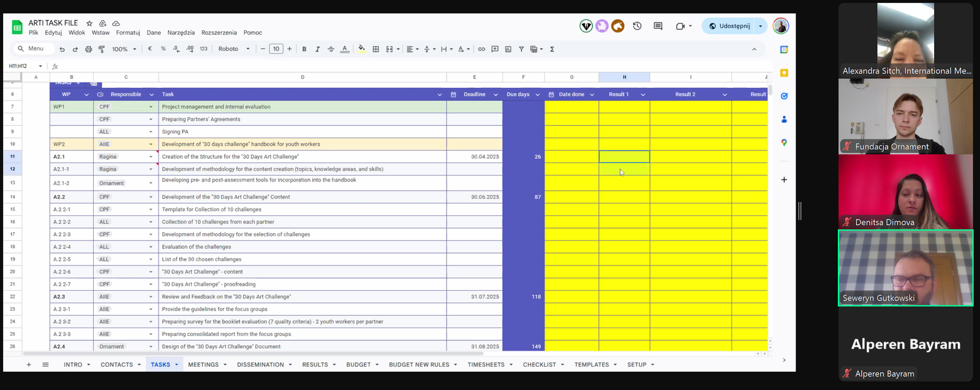
Task: Switch to the BUDGET sheet tab
Action: pyautogui.click(x=358, y=364)
